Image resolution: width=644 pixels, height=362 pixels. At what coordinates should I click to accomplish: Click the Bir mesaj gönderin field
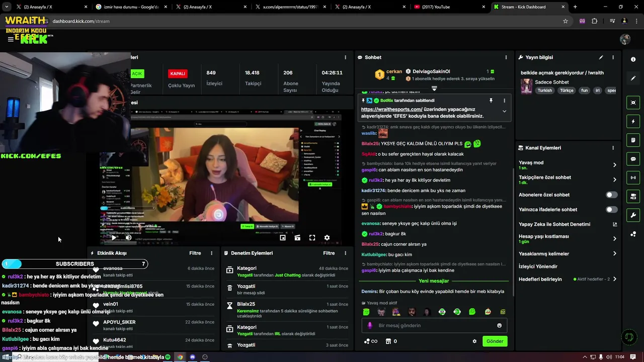click(x=434, y=325)
